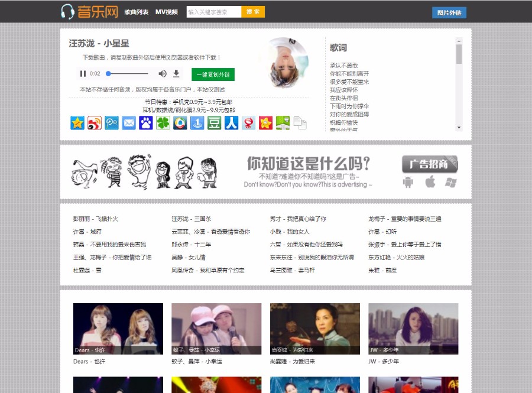Open the JW - 多少年 MV thumbnail
The width and height of the screenshot is (532, 393).
click(x=413, y=329)
